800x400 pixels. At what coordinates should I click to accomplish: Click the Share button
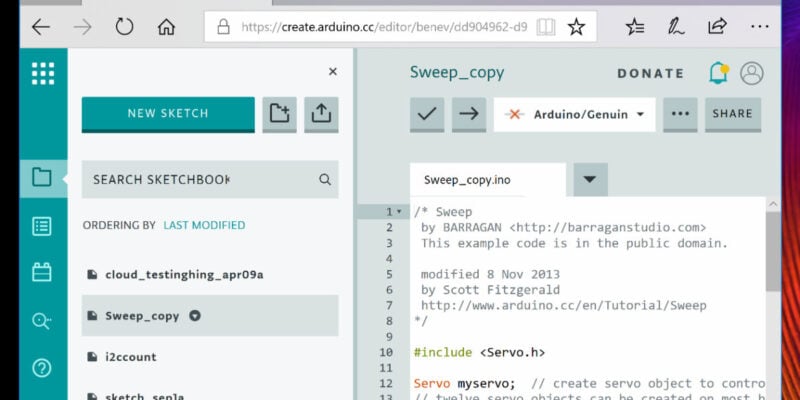click(x=733, y=114)
